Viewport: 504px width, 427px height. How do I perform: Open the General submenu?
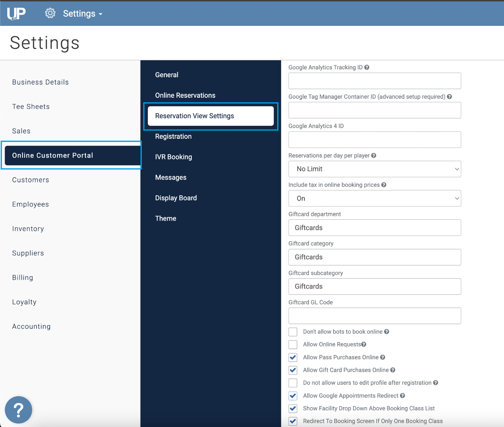(167, 75)
